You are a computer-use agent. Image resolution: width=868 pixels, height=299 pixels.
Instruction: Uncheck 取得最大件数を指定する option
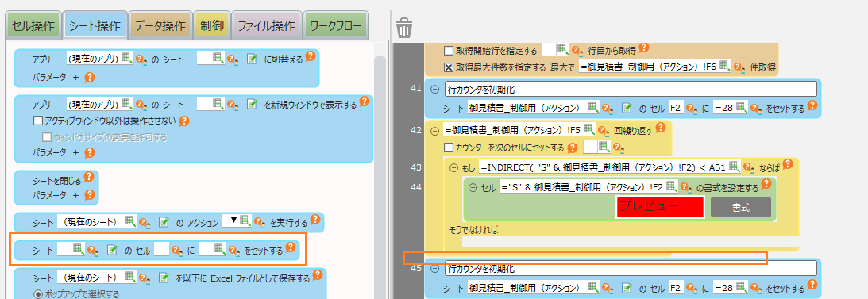tap(449, 67)
